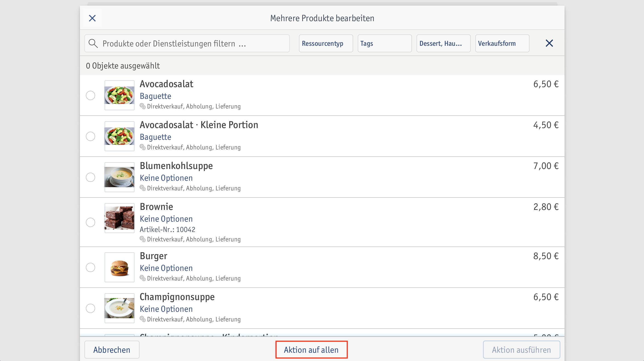Click sales channel icon under Champignonsuppe
The width and height of the screenshot is (644, 361).
pyautogui.click(x=142, y=319)
